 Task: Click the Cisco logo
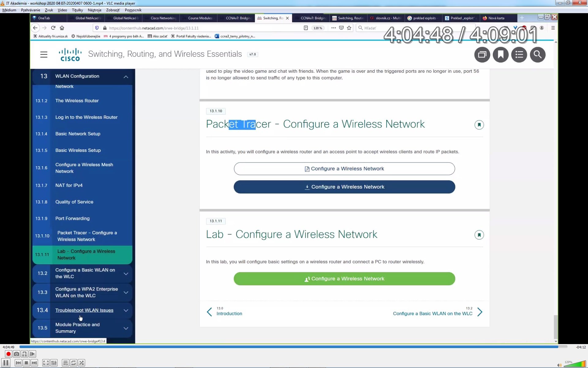click(70, 54)
